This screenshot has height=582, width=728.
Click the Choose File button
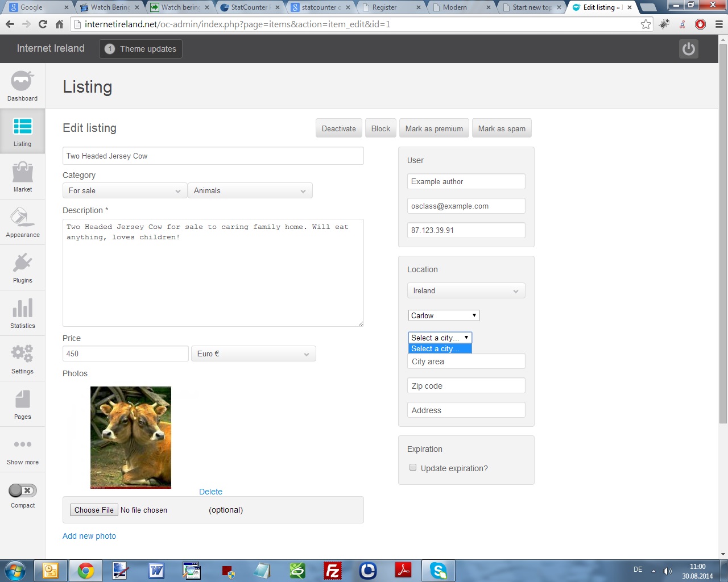(94, 510)
